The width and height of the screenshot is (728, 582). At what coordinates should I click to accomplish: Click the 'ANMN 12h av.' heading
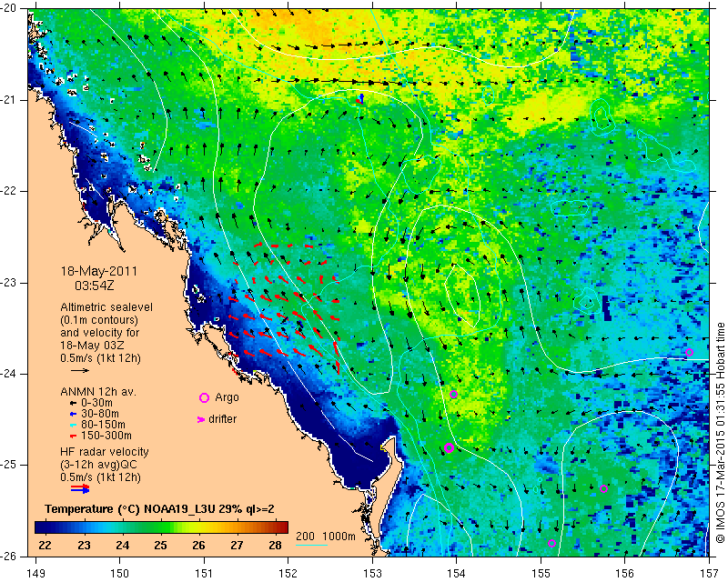(x=98, y=392)
